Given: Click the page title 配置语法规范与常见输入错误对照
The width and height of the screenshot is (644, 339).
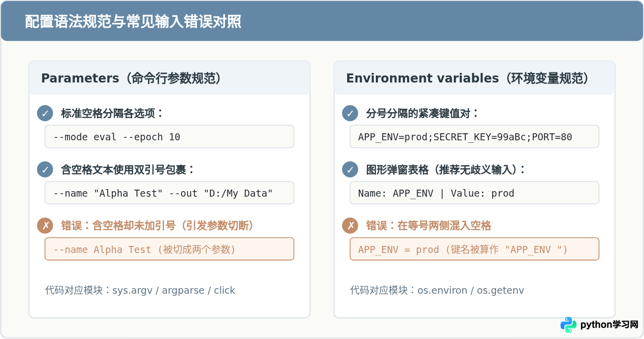Looking at the screenshot, I should point(133,22).
